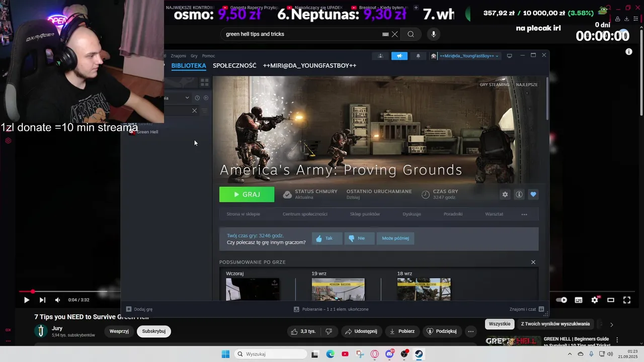The width and height of the screenshot is (644, 362).
Task: Play the YouTube video
Action: coord(27,300)
